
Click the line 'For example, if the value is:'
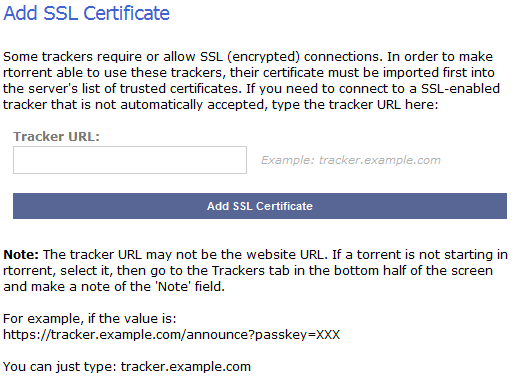tap(90, 319)
